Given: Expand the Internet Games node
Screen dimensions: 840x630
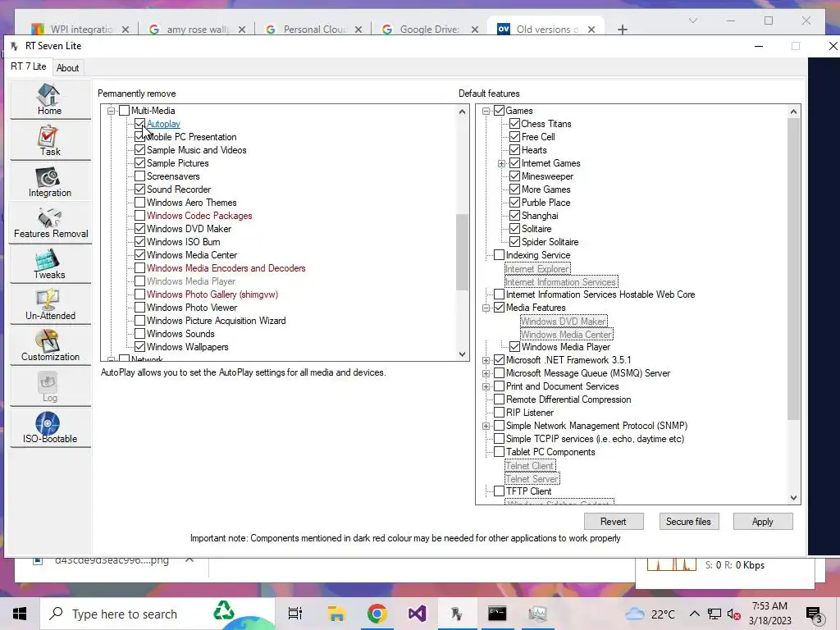Looking at the screenshot, I should [502, 163].
